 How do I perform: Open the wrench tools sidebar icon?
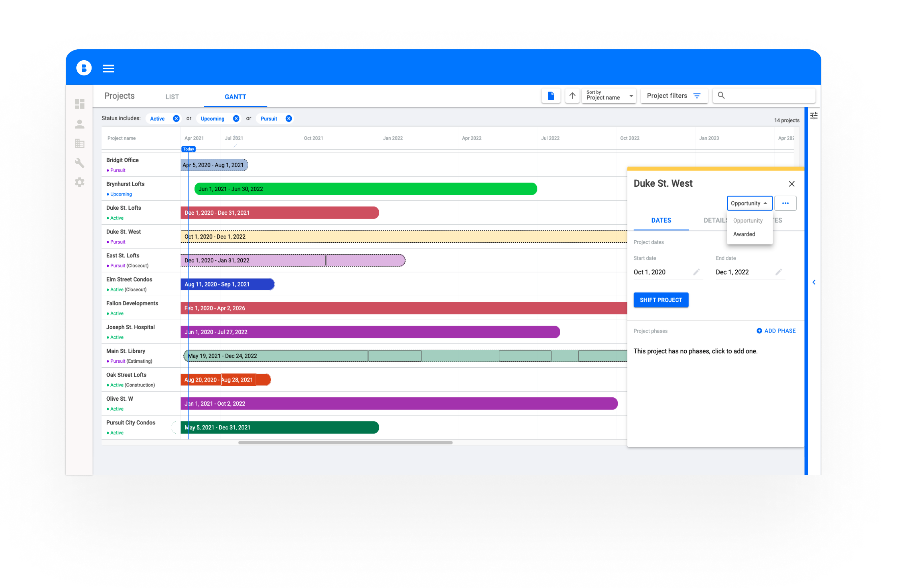(79, 163)
